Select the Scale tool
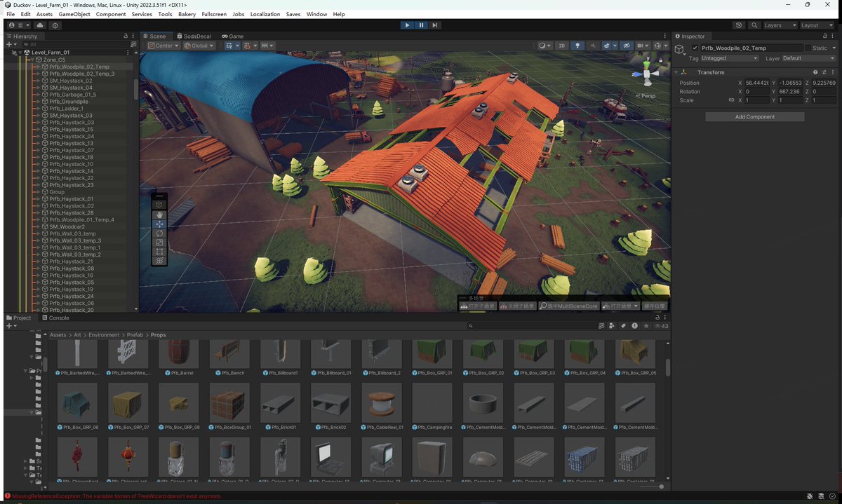Image resolution: width=842 pixels, height=504 pixels. point(160,243)
